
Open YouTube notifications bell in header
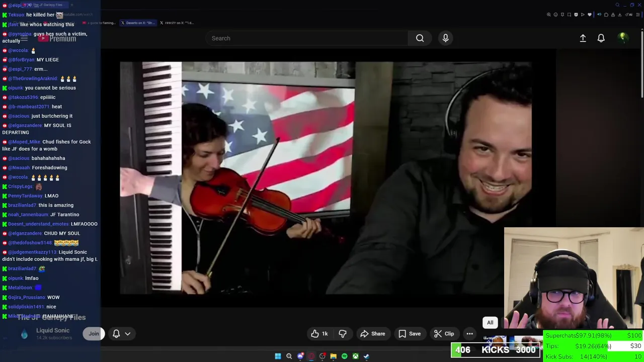pos(601,38)
